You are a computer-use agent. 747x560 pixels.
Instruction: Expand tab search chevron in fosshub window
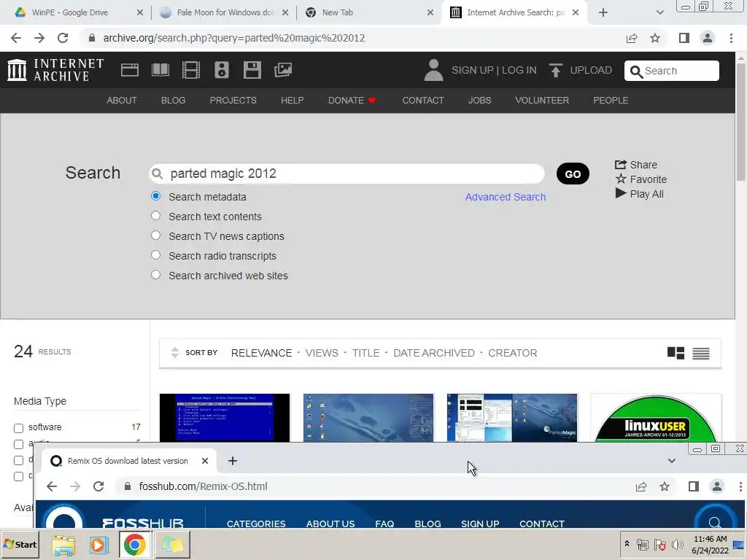coord(672,461)
